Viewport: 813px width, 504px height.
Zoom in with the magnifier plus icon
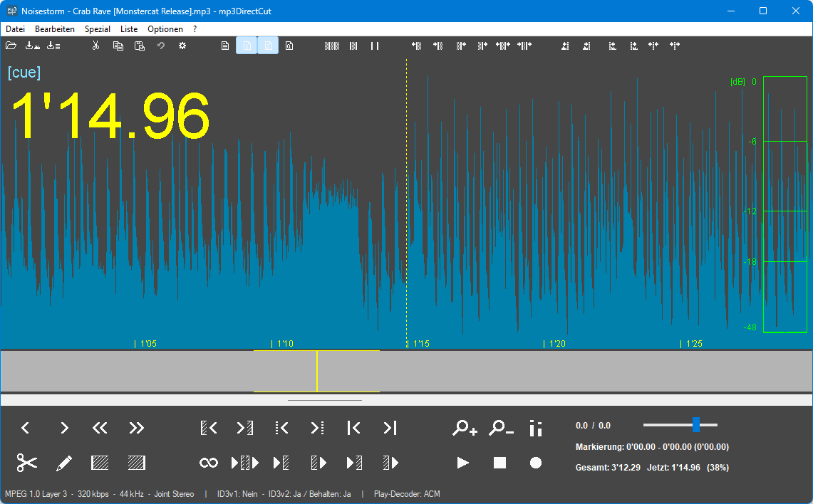tap(465, 428)
